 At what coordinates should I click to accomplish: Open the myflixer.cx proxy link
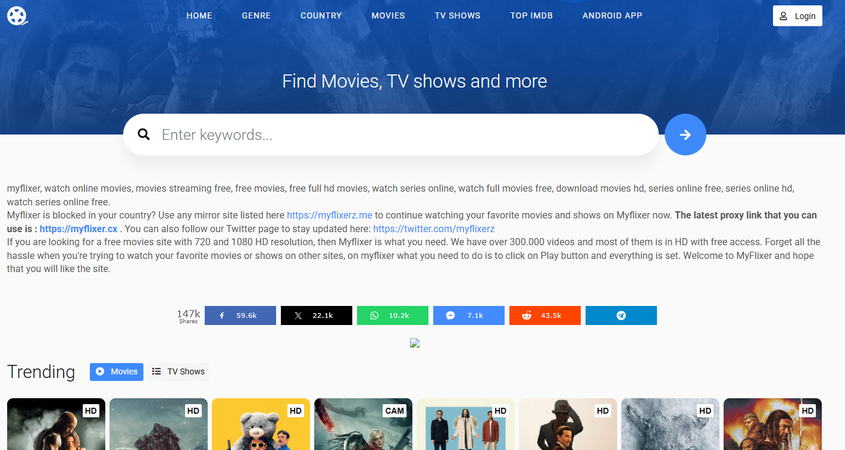pos(78,229)
